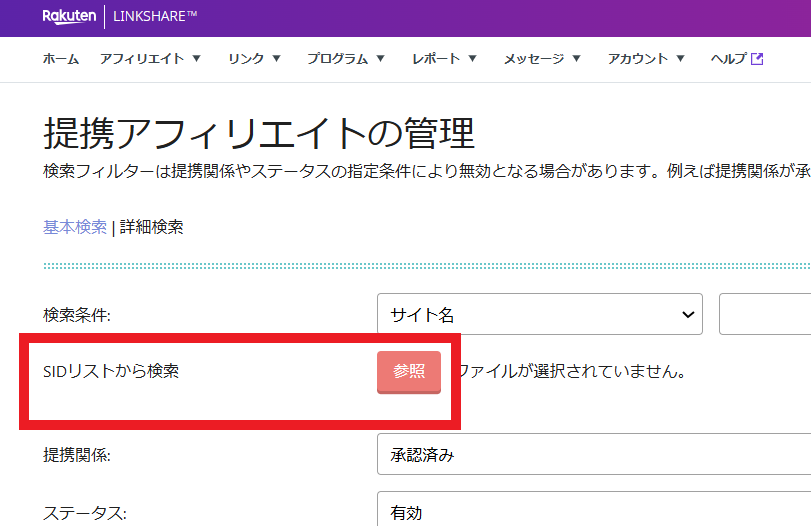Click the search text field beside サイト名
811x526 pixels.
tap(765, 315)
